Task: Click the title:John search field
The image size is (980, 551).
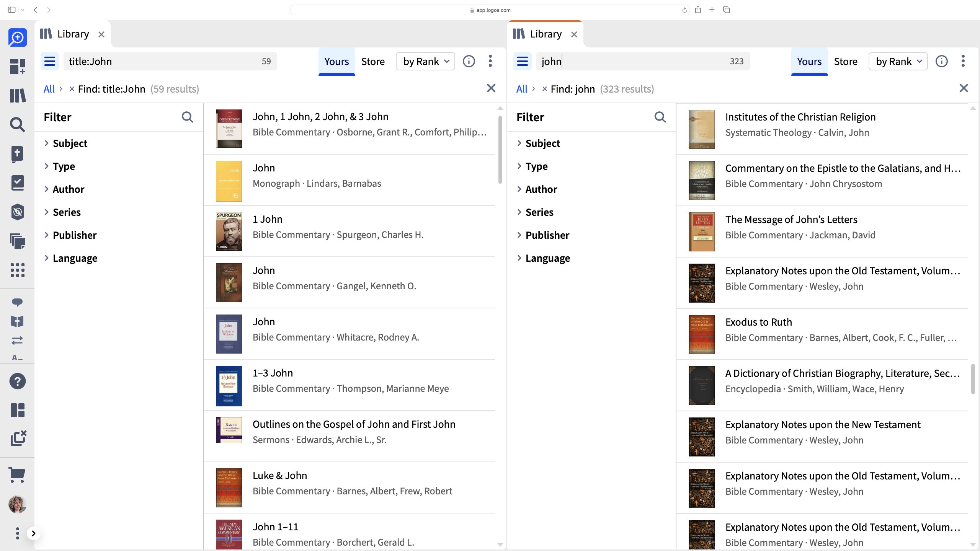Action: click(170, 61)
